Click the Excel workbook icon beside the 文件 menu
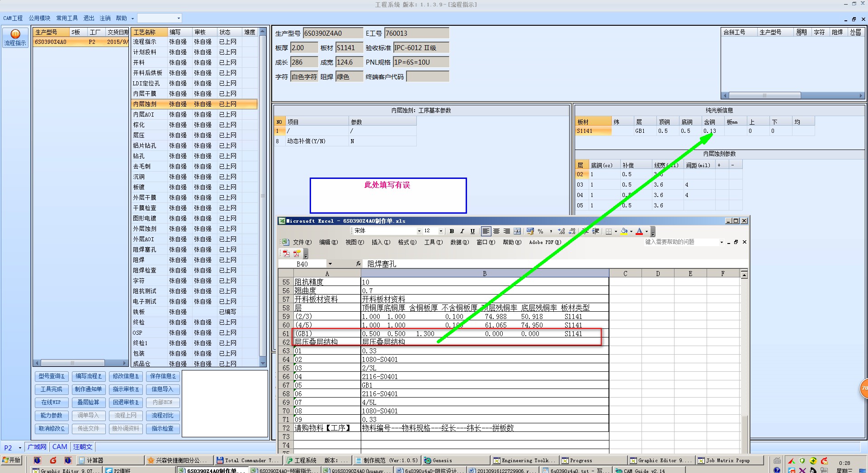This screenshot has height=473, width=868. [285, 242]
